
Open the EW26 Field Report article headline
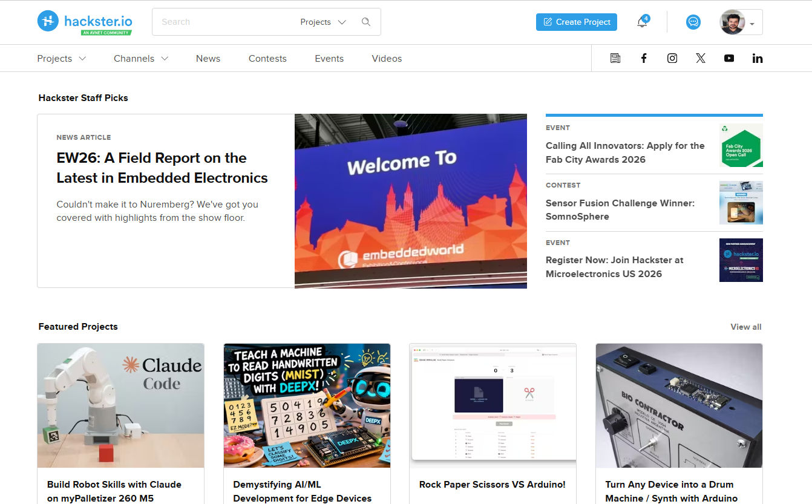pyautogui.click(x=162, y=168)
